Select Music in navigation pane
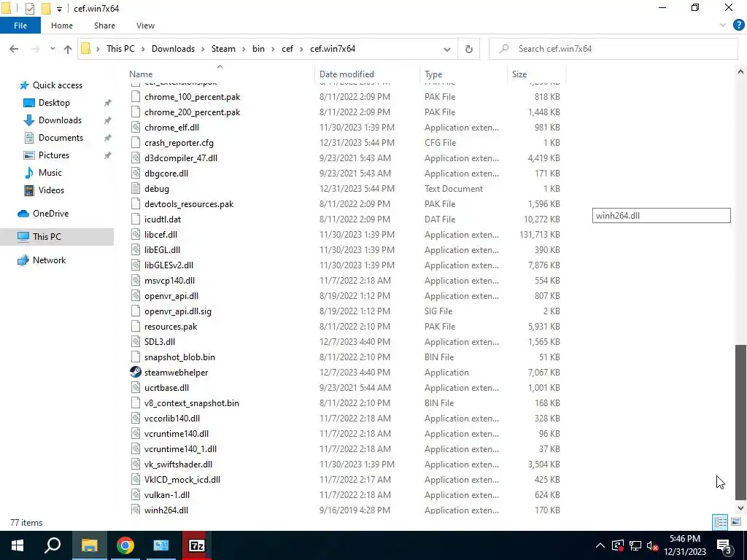Viewport: 747px width, 560px height. pyautogui.click(x=50, y=173)
